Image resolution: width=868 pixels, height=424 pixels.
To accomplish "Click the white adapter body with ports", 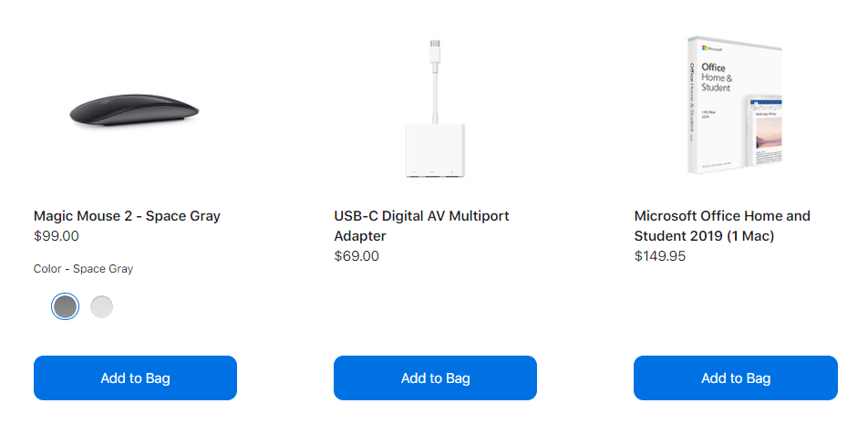I will [x=435, y=150].
